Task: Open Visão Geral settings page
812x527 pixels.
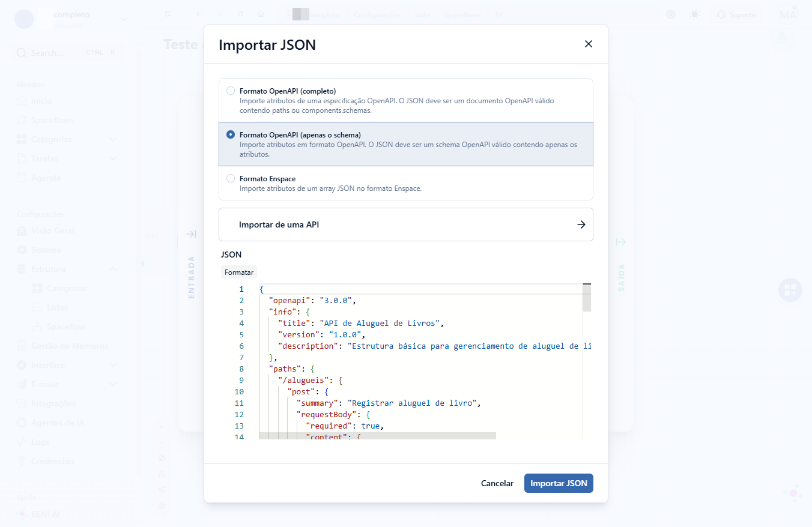Action: 53,230
